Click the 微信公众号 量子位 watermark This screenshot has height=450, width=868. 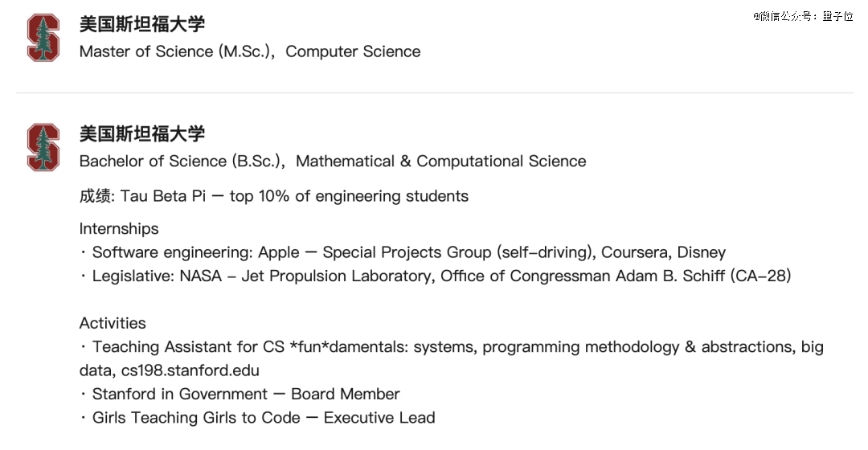pos(802,16)
